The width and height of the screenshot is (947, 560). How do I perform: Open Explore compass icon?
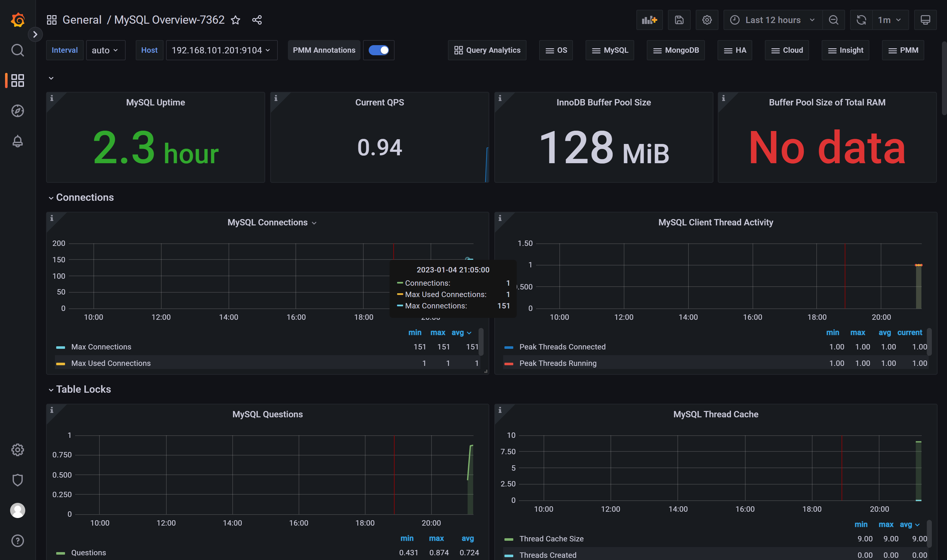[x=17, y=110]
